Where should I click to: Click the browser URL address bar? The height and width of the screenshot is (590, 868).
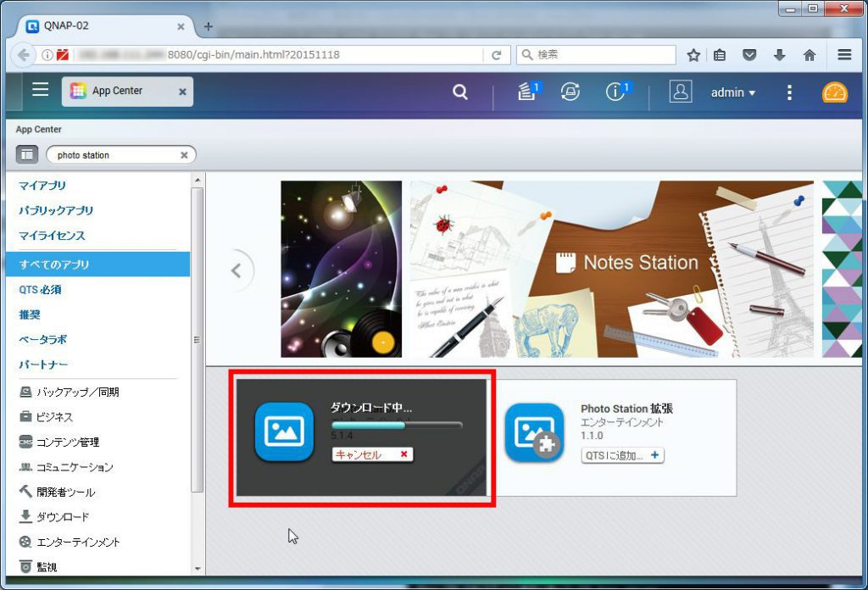[x=277, y=55]
